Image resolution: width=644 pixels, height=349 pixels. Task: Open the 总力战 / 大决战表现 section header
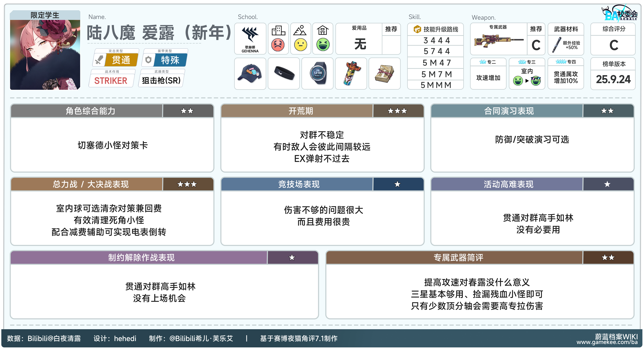click(x=90, y=184)
